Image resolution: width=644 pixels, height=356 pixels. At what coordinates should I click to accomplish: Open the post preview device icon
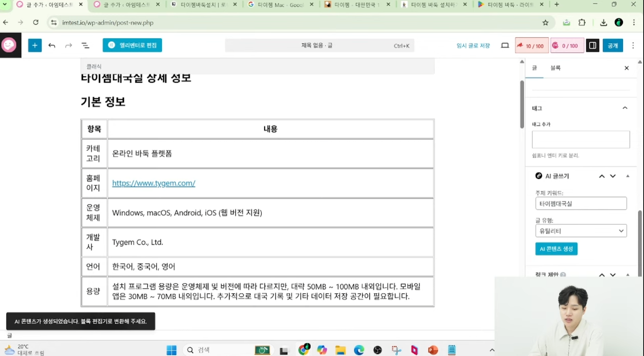505,45
